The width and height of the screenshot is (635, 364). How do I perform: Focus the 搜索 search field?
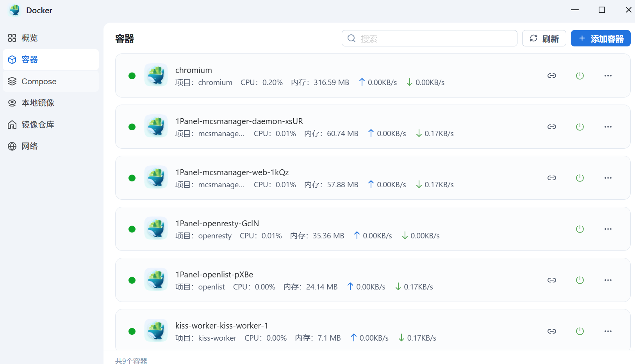pyautogui.click(x=429, y=38)
